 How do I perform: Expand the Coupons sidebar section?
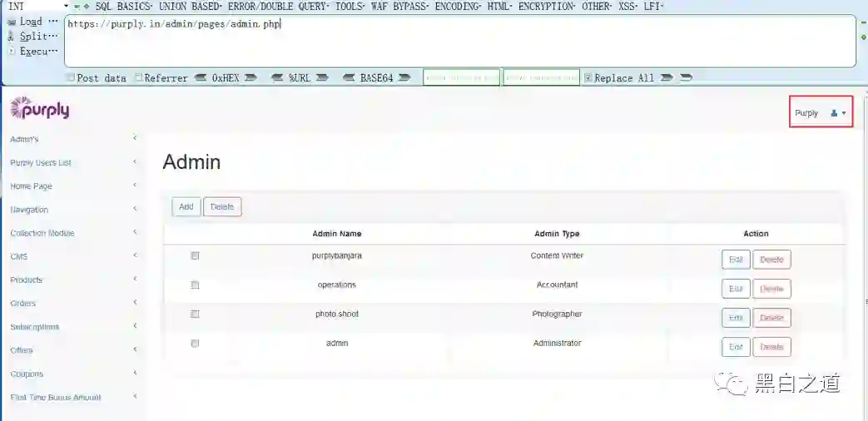(73, 374)
